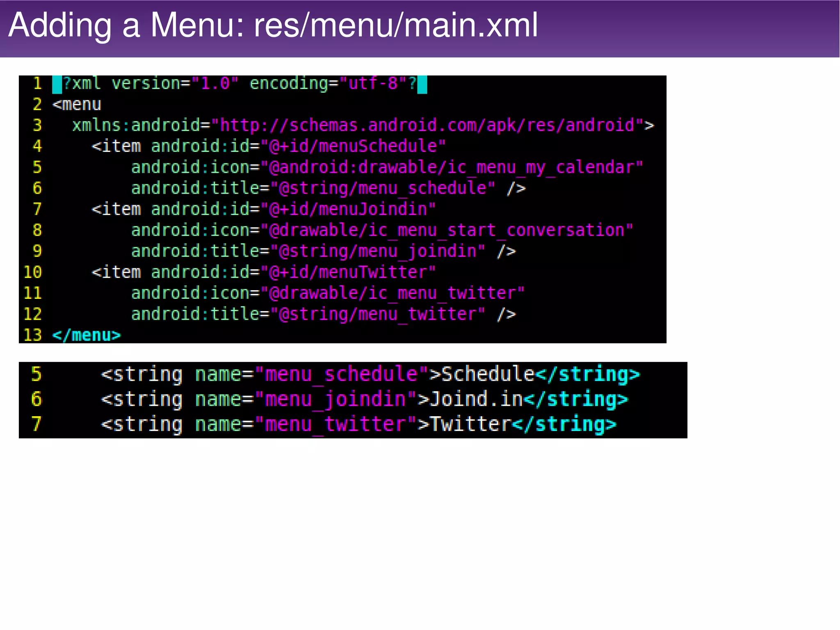The image size is (840, 630).
Task: Select the '@+id/menuSchedule' item line
Action: (269, 146)
